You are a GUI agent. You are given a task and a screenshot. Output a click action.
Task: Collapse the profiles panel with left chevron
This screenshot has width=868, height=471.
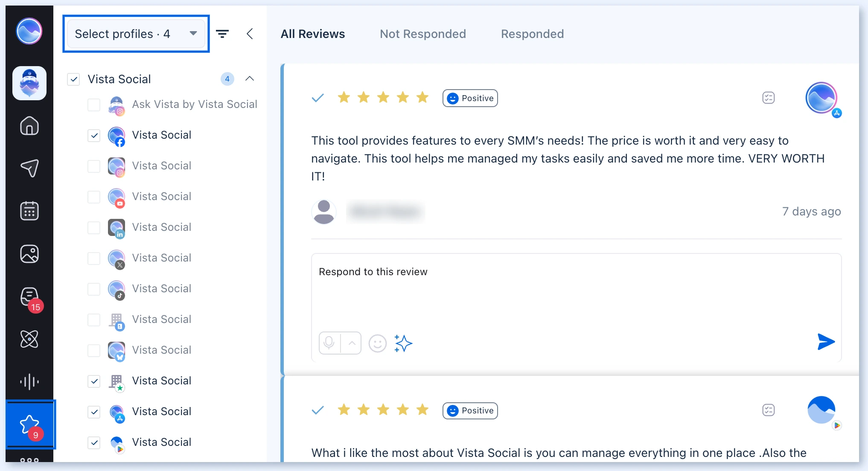250,34
